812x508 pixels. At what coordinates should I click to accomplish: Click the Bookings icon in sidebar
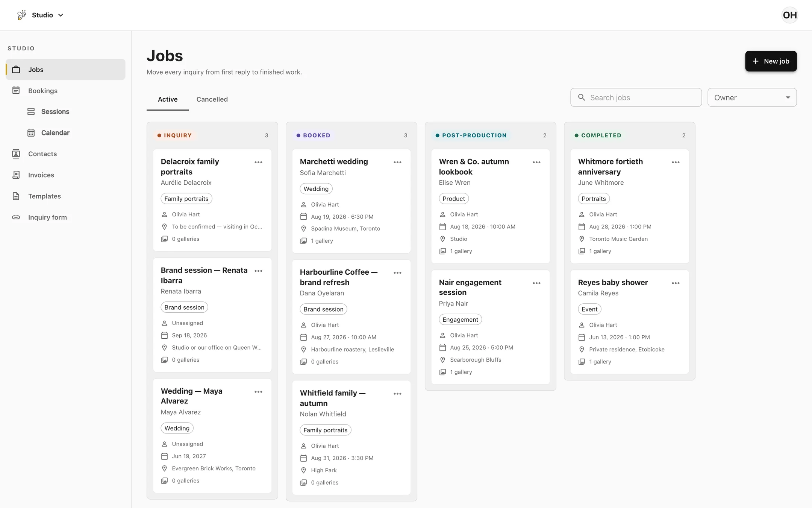click(16, 90)
